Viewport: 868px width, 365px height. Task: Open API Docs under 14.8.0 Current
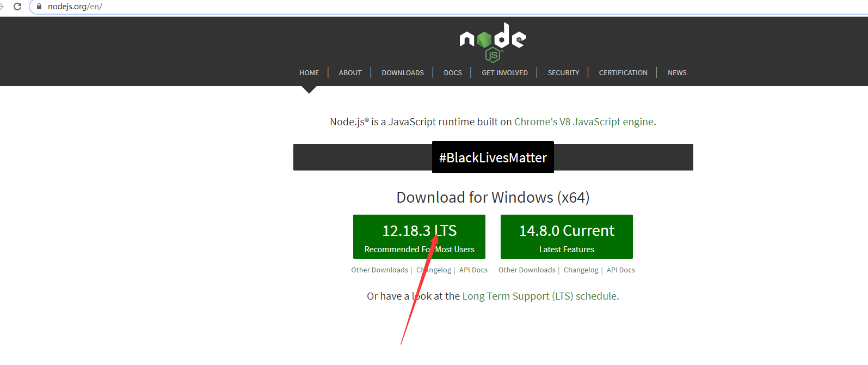(x=621, y=270)
